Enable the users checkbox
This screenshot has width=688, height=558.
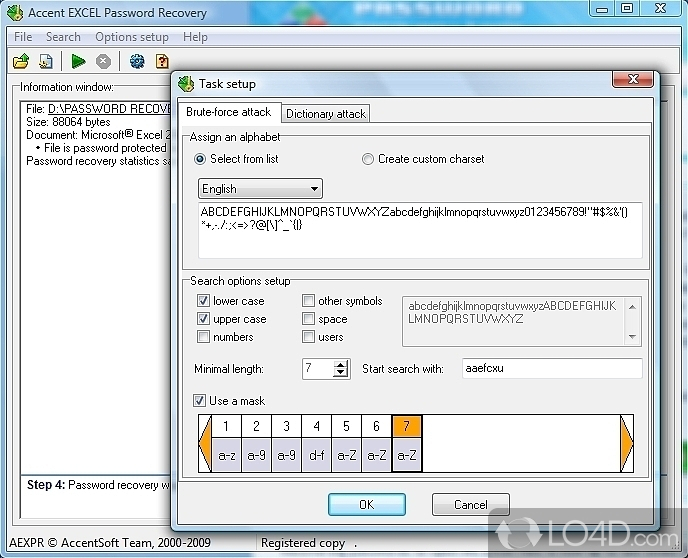pos(308,337)
